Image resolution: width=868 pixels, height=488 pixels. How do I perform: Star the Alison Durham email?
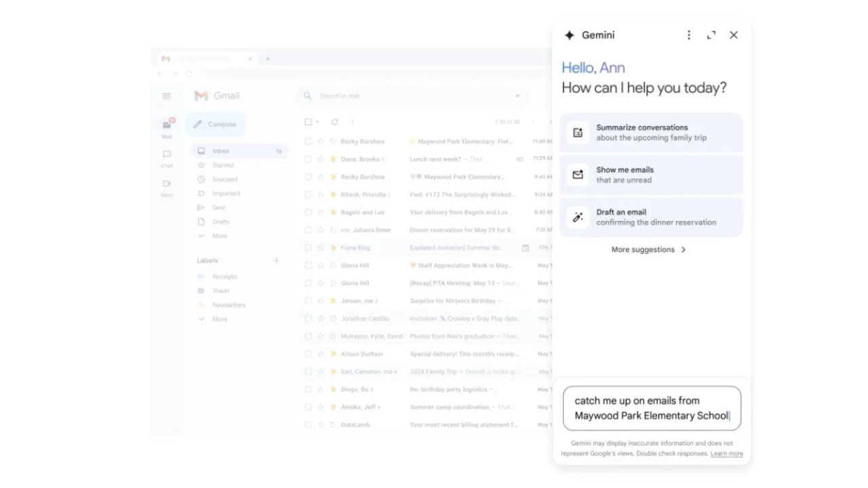point(321,354)
